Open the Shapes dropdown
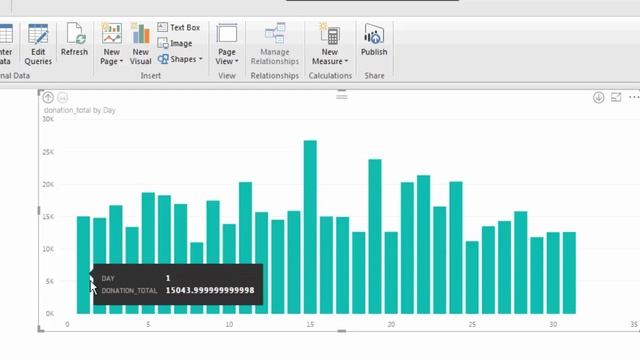The image size is (640, 360). click(180, 59)
